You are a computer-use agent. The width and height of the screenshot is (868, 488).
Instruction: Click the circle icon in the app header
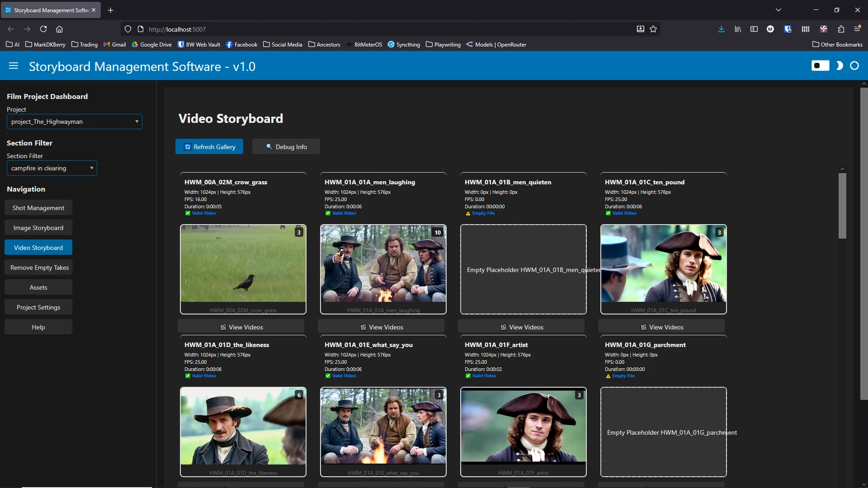click(x=854, y=66)
